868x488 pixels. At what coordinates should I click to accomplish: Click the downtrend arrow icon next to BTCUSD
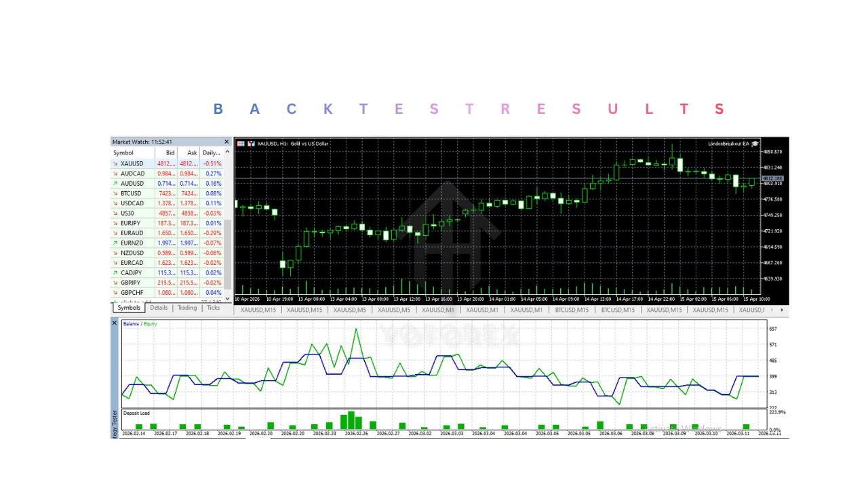115,193
